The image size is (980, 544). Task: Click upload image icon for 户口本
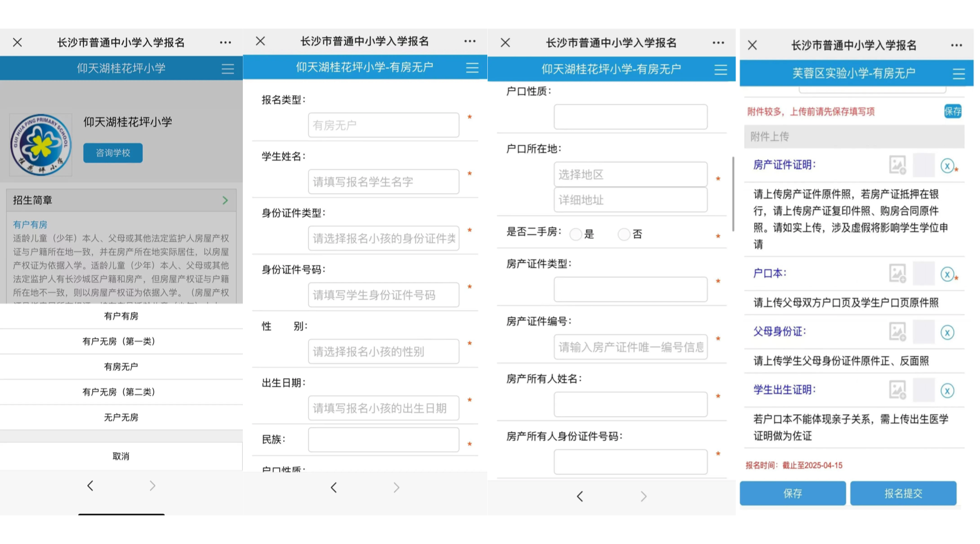pos(897,273)
